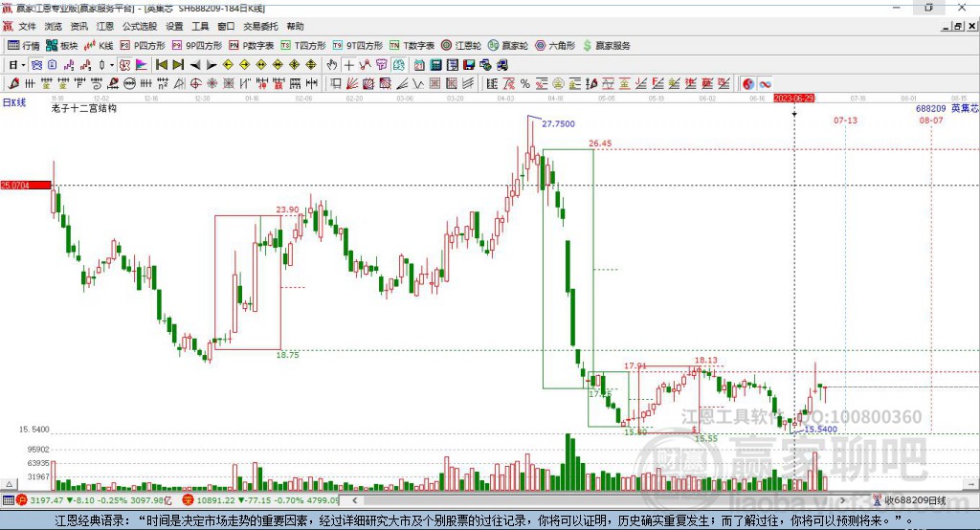Viewport: 980px width, 530px height.
Task: Click the 27.7500 high price label
Action: (x=558, y=123)
